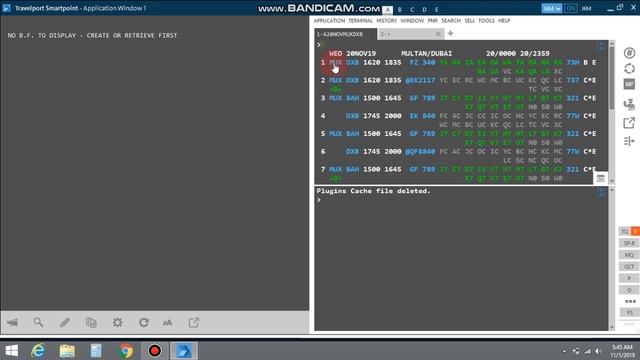The height and width of the screenshot is (360, 640).
Task: Click the circled hash icon in the right sidebar
Action: (x=629, y=53)
